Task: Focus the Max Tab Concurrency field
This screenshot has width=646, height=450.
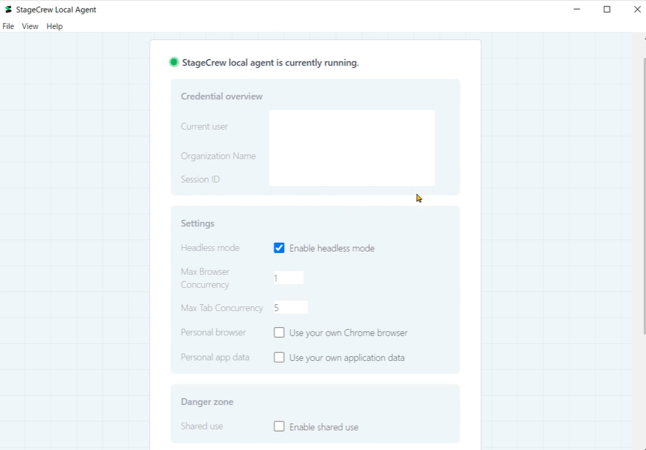Action: pyautogui.click(x=290, y=308)
